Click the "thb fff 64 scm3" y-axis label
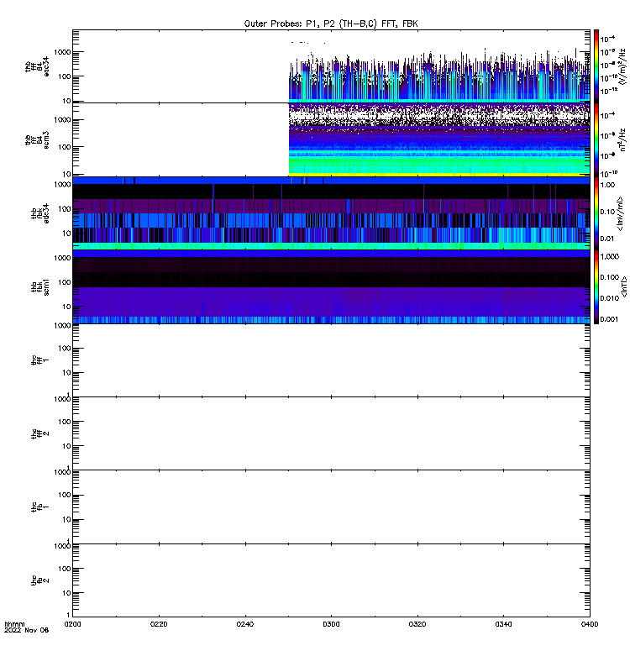 (37, 140)
